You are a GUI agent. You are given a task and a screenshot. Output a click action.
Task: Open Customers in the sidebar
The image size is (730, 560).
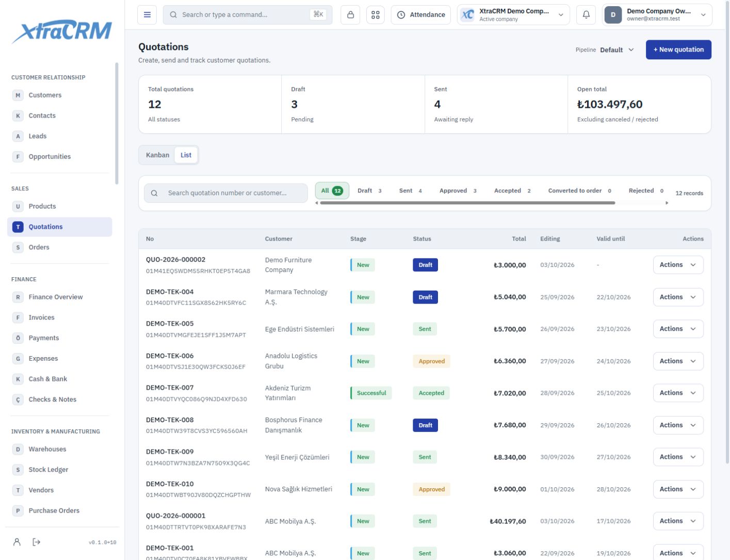[x=59, y=95]
